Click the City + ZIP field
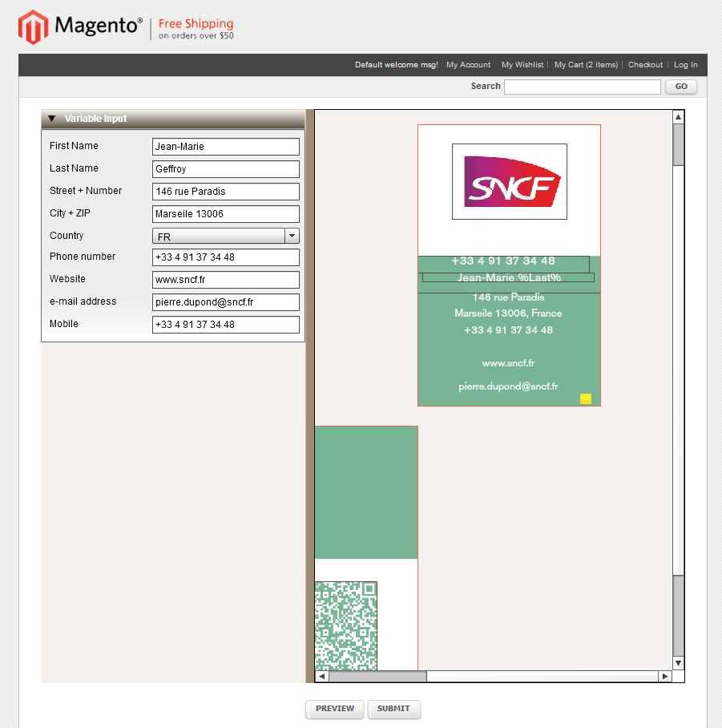Viewport: 722px width, 728px height. 225,214
